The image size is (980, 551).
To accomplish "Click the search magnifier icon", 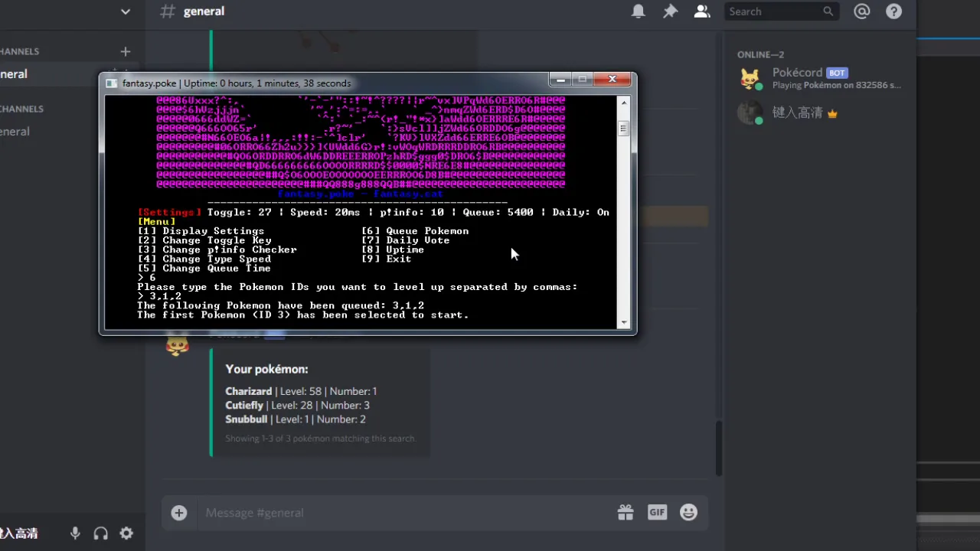I will tap(828, 11).
